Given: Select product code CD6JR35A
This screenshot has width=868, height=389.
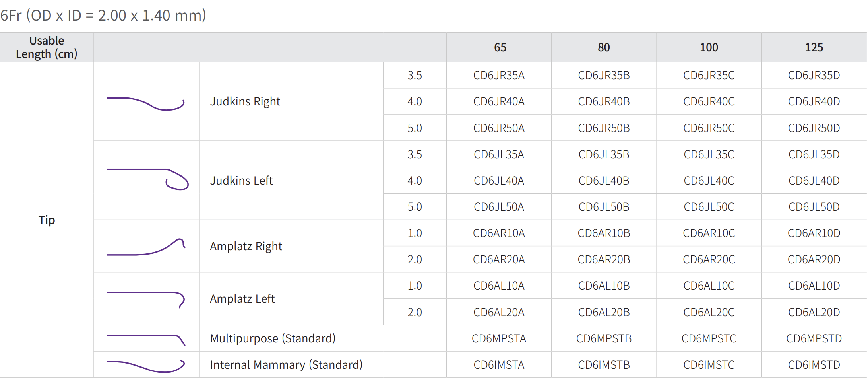Looking at the screenshot, I should point(499,75).
